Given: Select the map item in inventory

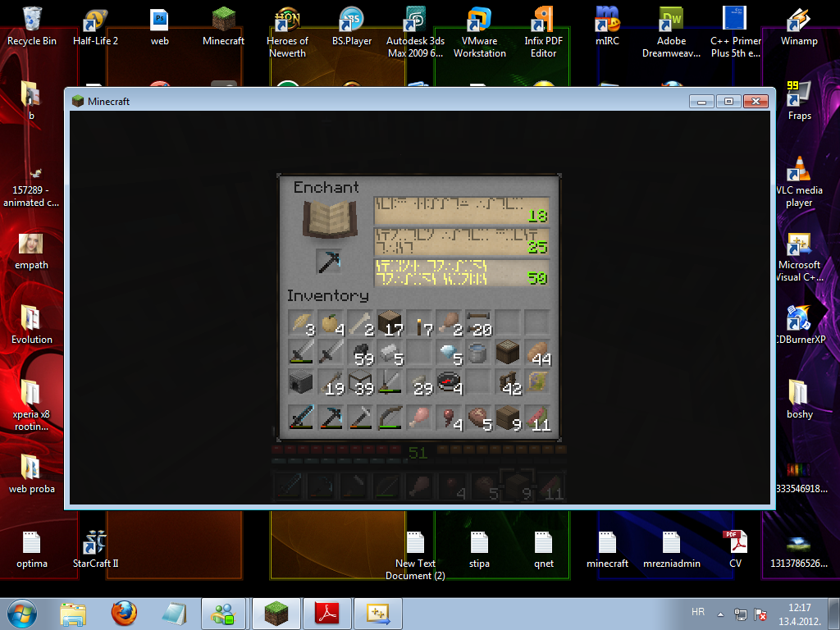Looking at the screenshot, I should pos(537,384).
